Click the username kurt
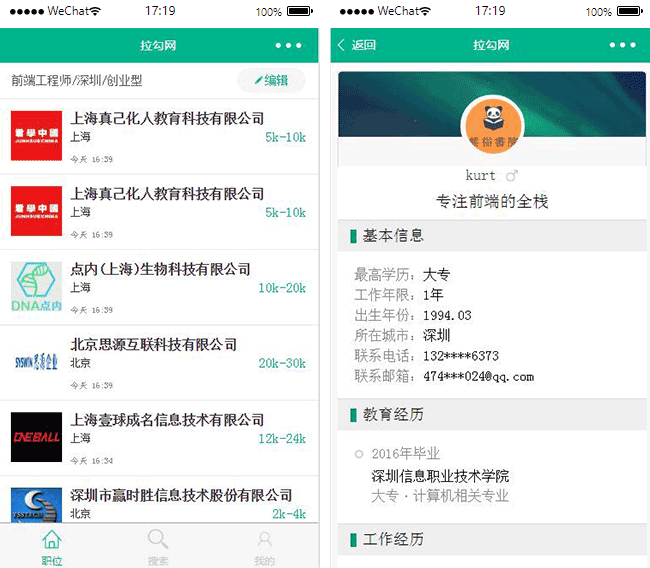Viewport: 650px width, 568px height. pos(480,175)
